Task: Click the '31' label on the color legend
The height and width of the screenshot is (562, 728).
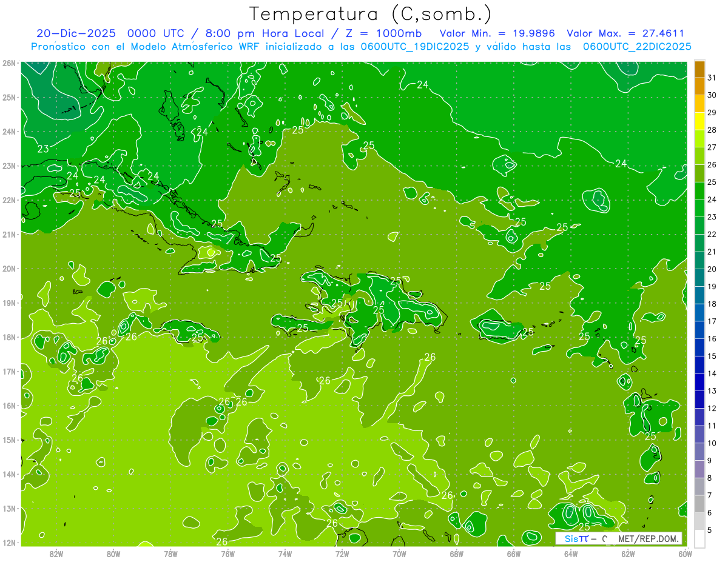Action: (712, 78)
